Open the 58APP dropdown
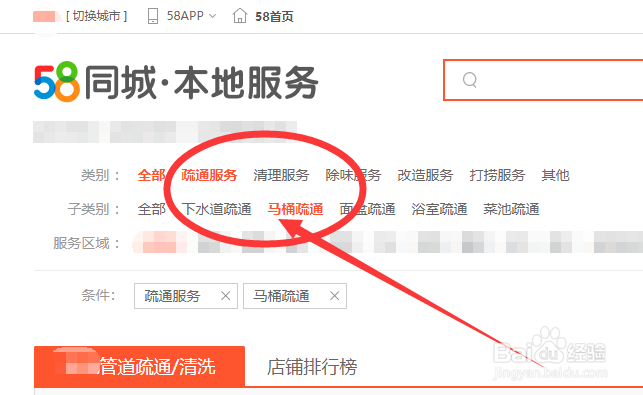 point(191,16)
